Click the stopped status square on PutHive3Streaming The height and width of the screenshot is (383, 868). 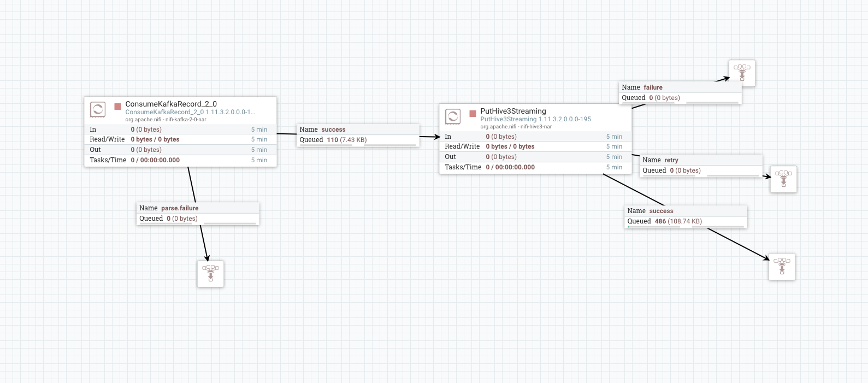tap(473, 114)
